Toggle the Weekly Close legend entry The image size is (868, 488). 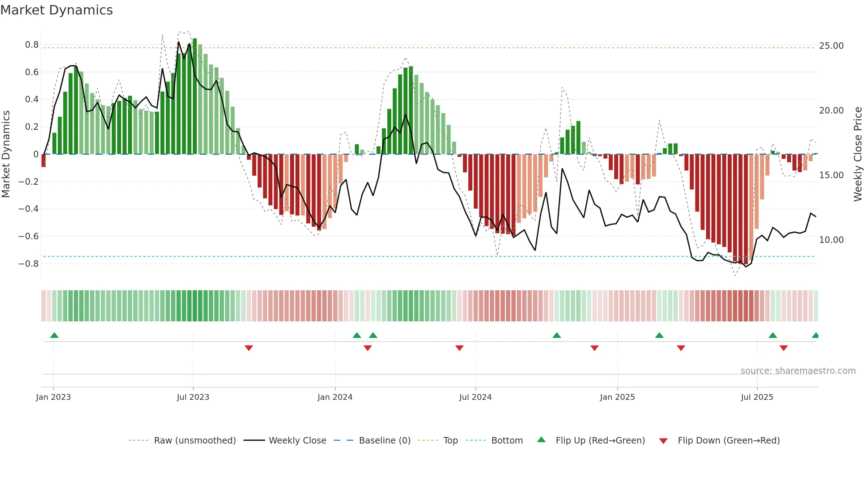click(x=285, y=440)
